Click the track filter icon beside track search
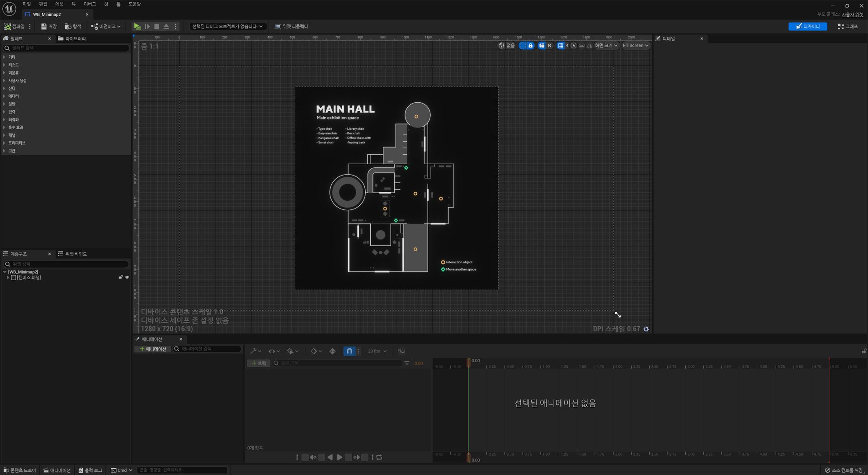This screenshot has width=868, height=475. coord(407,363)
